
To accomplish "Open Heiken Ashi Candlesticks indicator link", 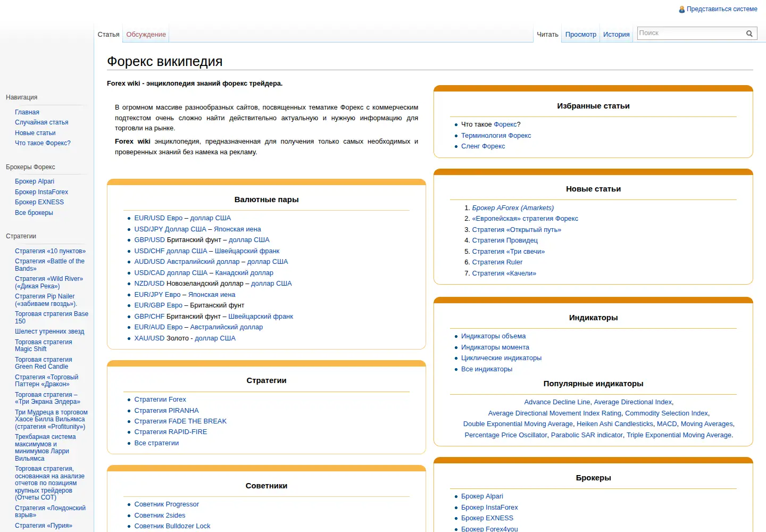I will (x=615, y=424).
